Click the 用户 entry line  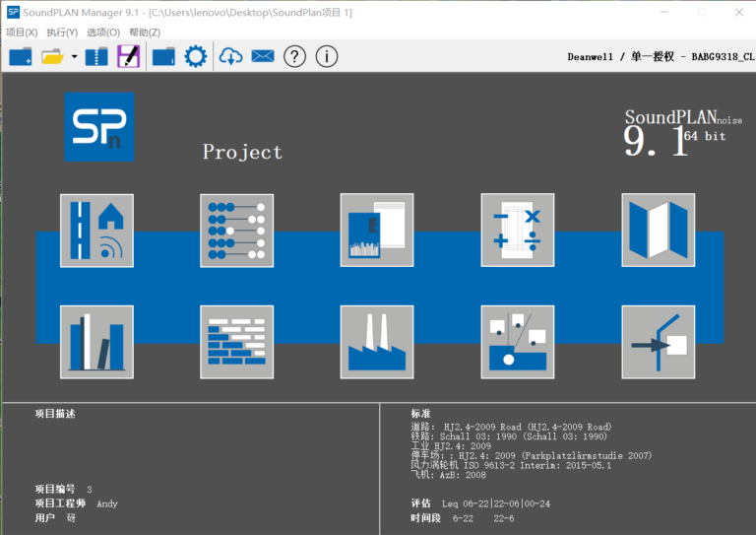(x=55, y=517)
